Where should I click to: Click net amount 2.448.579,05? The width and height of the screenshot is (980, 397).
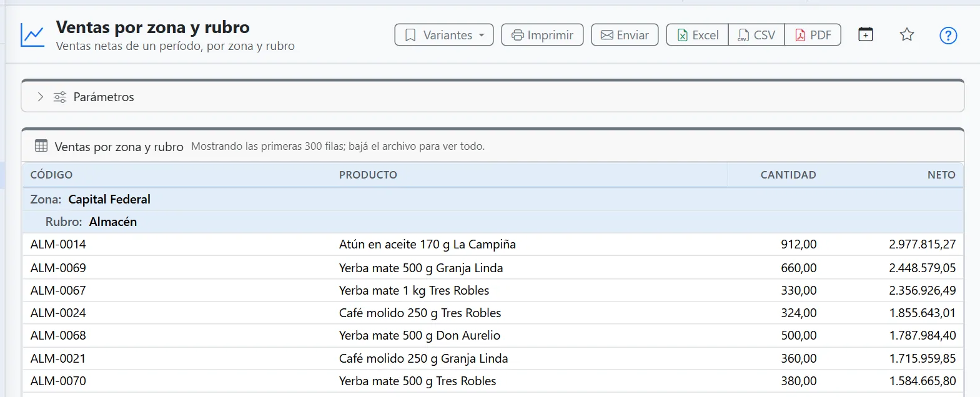pyautogui.click(x=923, y=268)
